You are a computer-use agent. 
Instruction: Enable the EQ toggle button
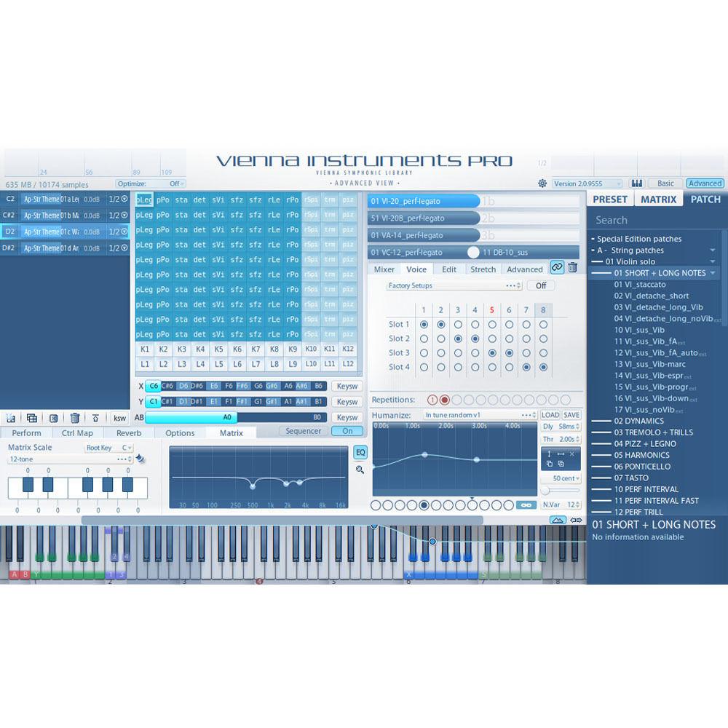click(x=360, y=452)
